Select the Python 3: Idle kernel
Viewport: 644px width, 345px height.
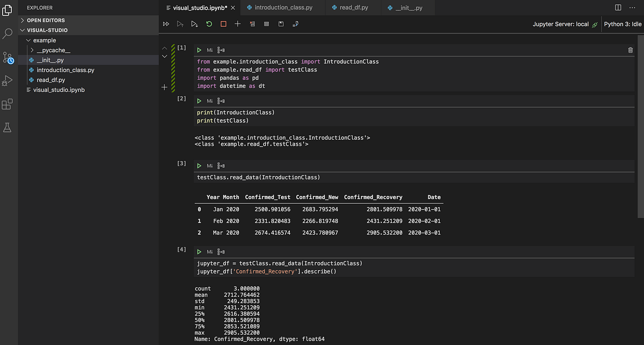622,24
